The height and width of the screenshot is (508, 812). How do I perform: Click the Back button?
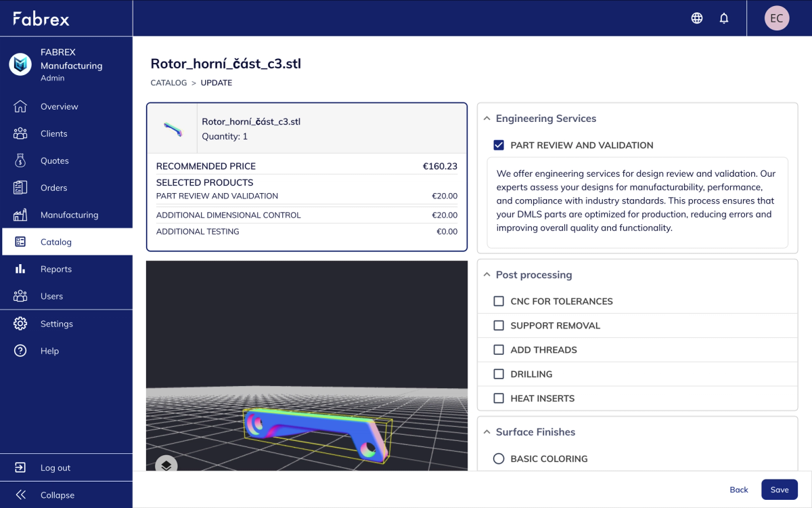[x=739, y=490]
